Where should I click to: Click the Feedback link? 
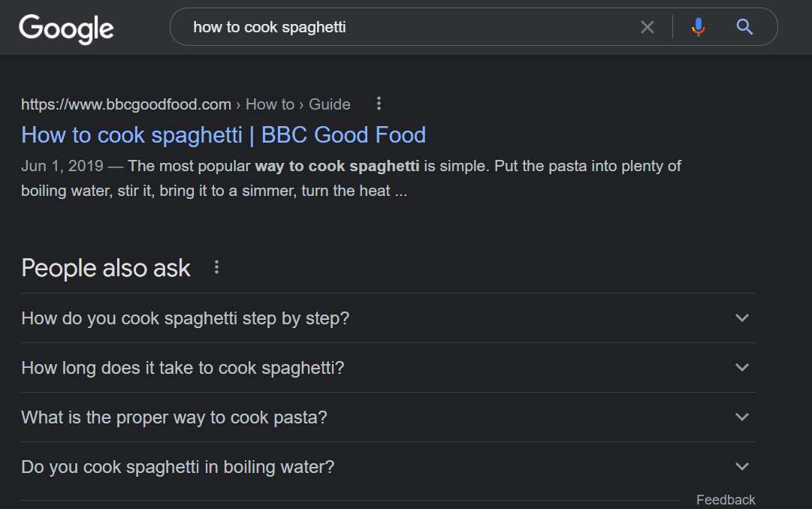[725, 500]
